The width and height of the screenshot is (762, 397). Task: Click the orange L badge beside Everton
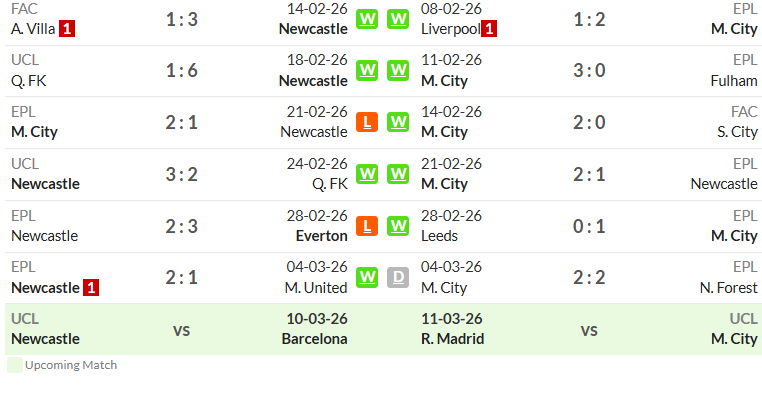click(367, 226)
